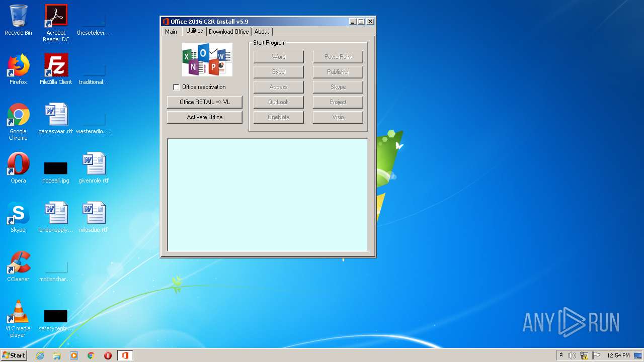Screen dimensions: 644x362
Task: Select gamesyear.rtf document icon
Action: pyautogui.click(x=56, y=119)
